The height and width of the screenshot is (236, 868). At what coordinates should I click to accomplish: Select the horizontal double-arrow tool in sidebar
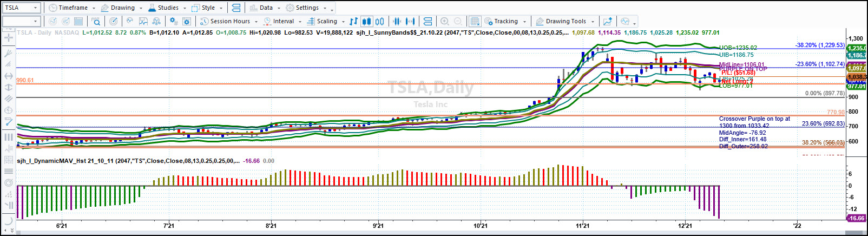coord(8,76)
